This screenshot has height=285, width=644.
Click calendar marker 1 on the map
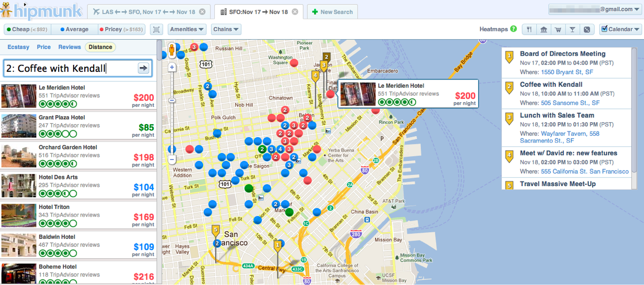[x=278, y=246]
